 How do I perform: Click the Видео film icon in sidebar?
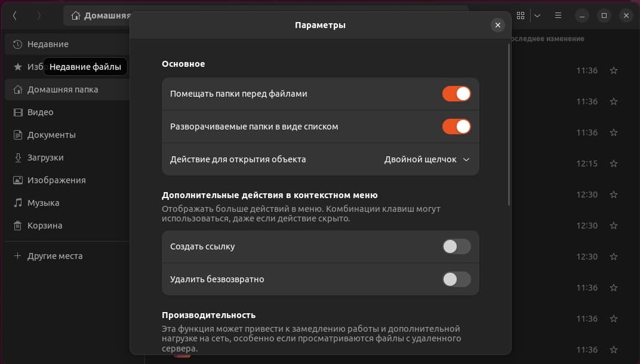click(x=17, y=112)
